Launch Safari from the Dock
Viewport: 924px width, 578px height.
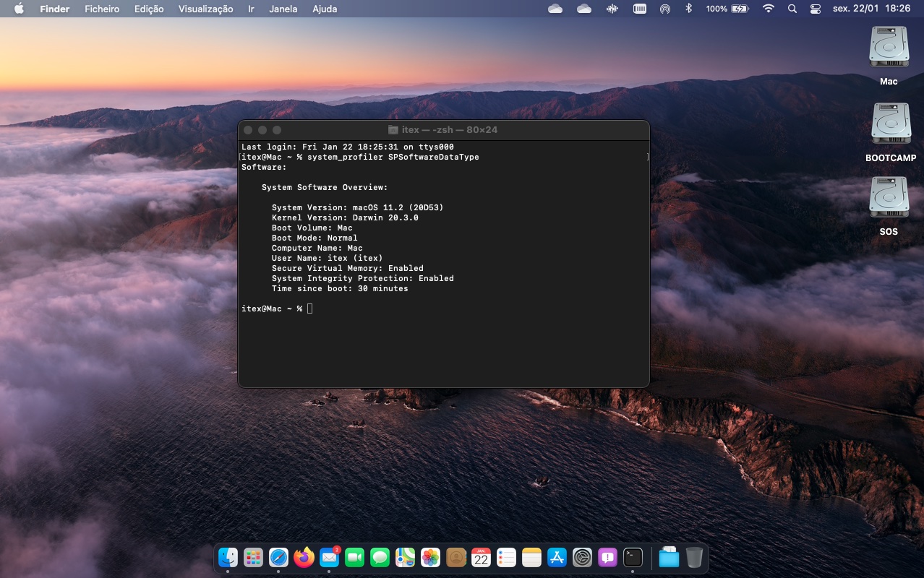[x=278, y=558]
